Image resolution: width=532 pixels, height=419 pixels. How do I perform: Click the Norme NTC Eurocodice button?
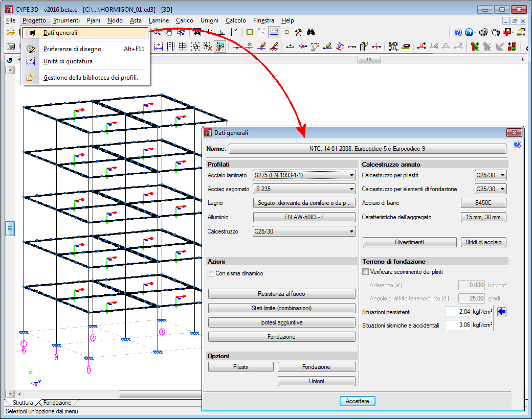[367, 149]
